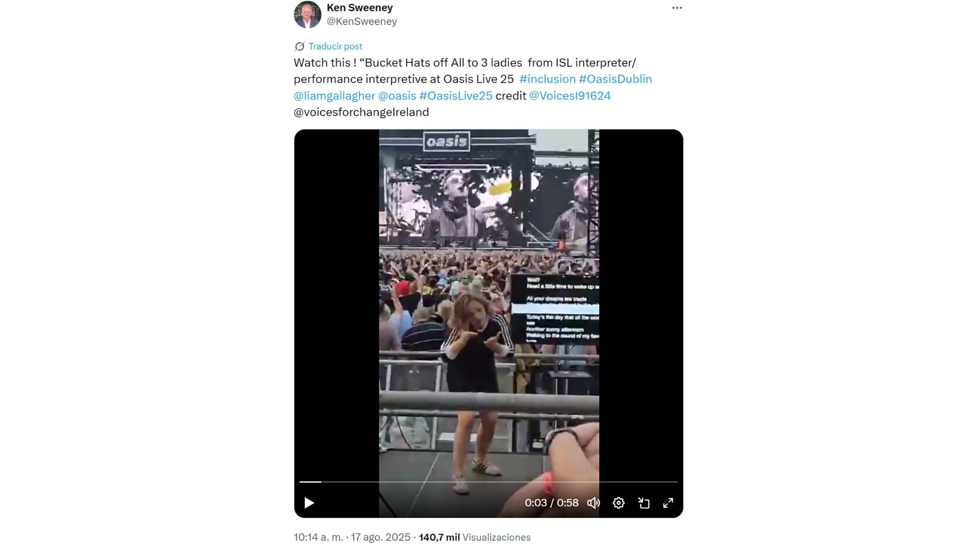This screenshot has width=980, height=551.
Task: Click Ken Sweeney's profile avatar
Action: (307, 14)
